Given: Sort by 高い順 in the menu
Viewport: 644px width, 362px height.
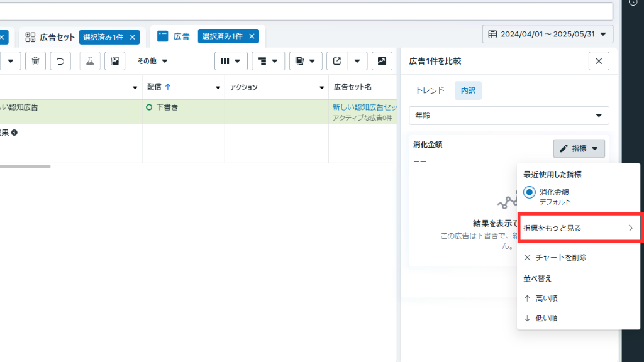Looking at the screenshot, I should 546,299.
